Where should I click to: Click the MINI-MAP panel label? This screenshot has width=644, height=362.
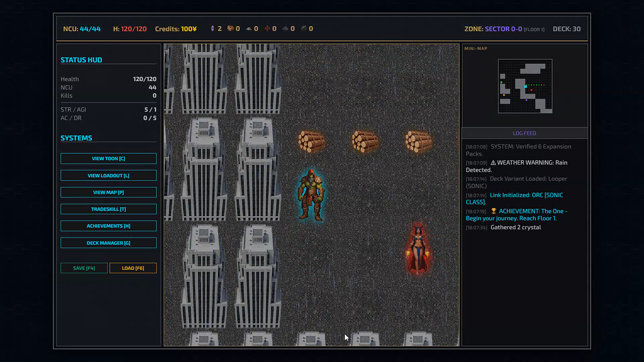(476, 48)
